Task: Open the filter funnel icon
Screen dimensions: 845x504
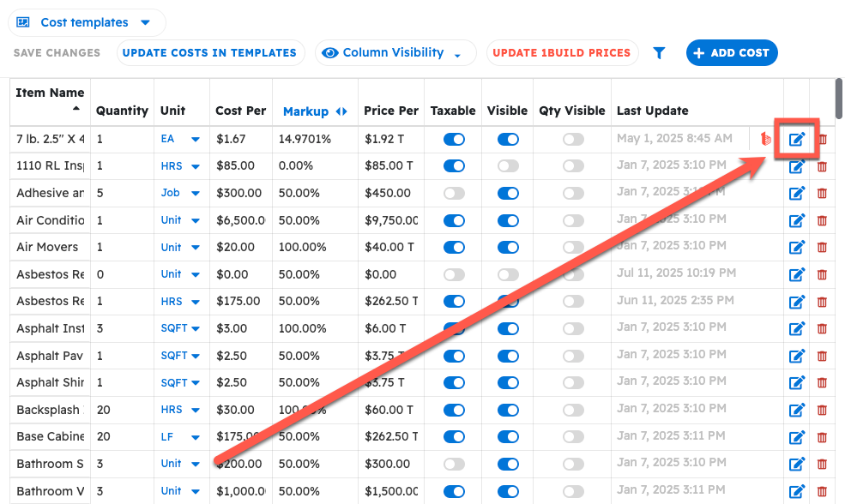Action: tap(659, 53)
